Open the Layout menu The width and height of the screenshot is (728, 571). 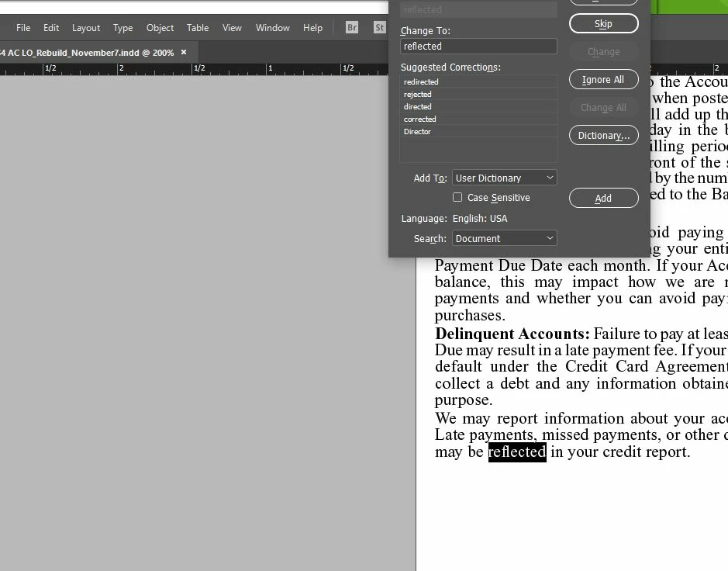coord(86,28)
